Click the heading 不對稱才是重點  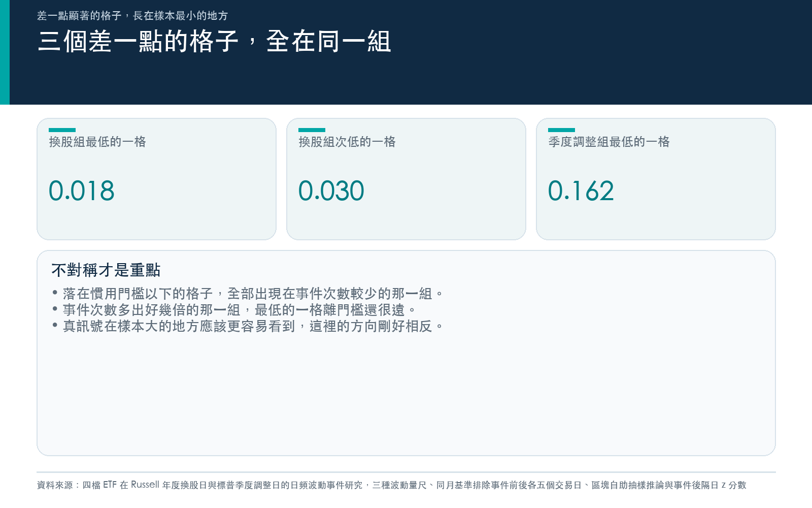[106, 270]
